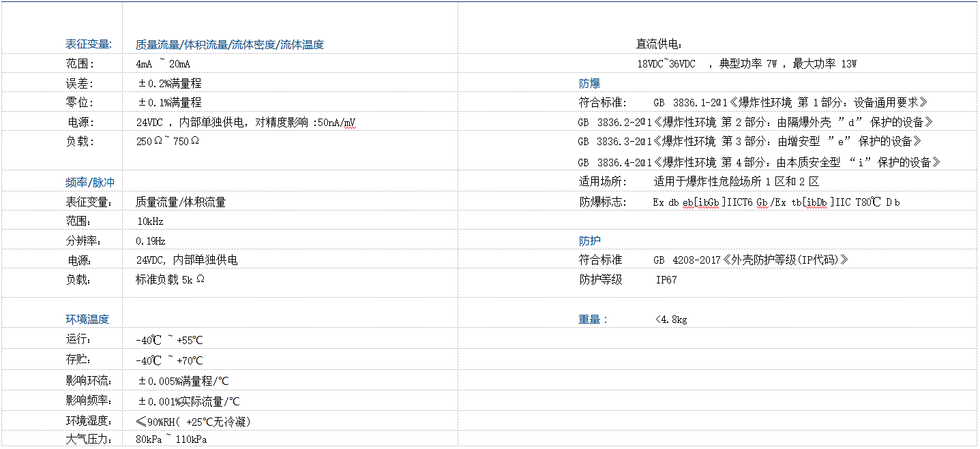Click the '24VDC, 内部单独供电' cell
This screenshot has width=980, height=449.
187,260
